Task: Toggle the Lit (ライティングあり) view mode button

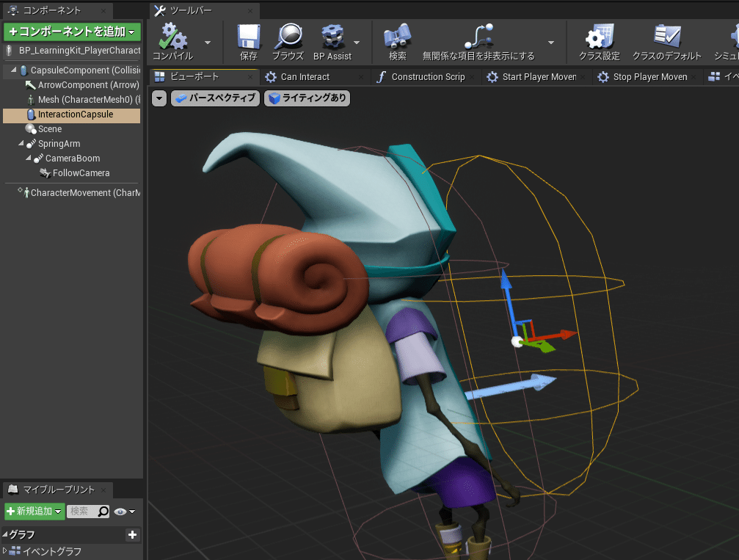Action: 307,98
